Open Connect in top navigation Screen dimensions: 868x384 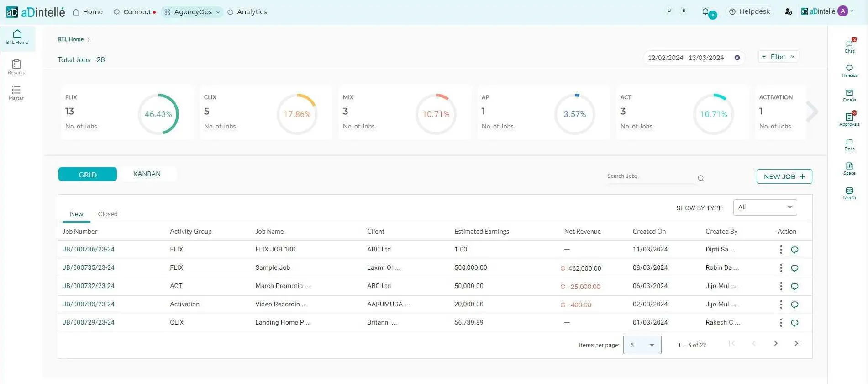(x=134, y=12)
